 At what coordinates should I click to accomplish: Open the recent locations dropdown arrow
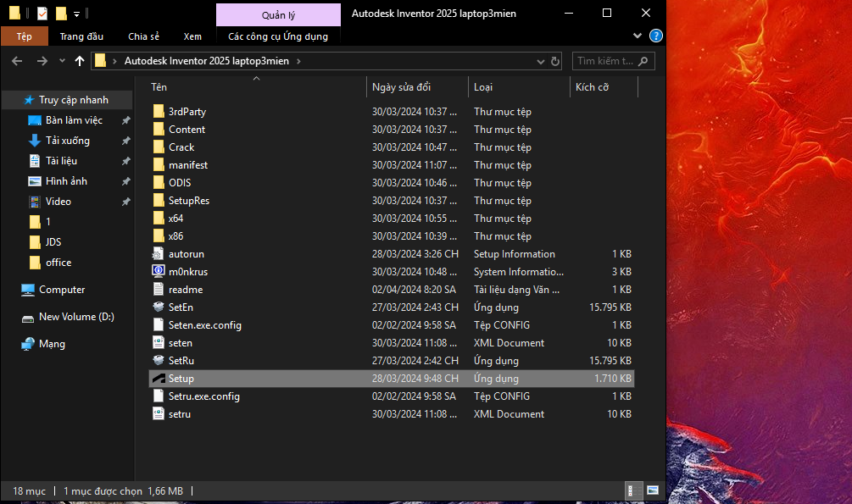click(62, 61)
